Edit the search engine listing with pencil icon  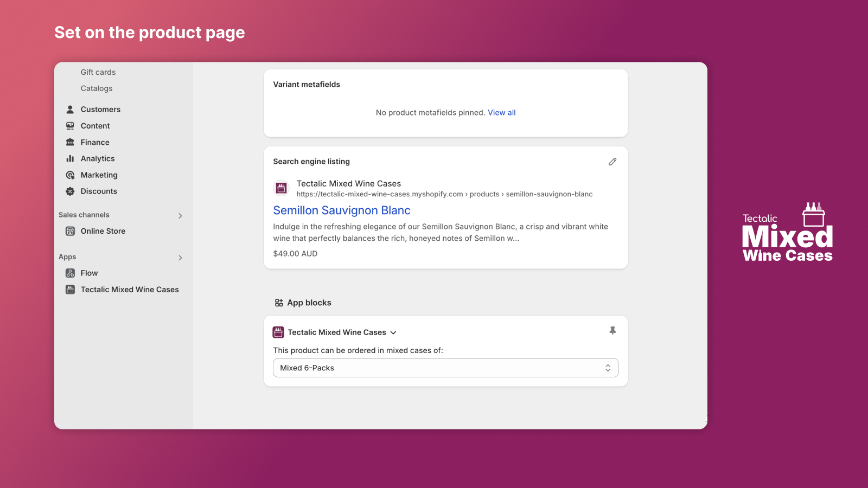[x=612, y=162]
